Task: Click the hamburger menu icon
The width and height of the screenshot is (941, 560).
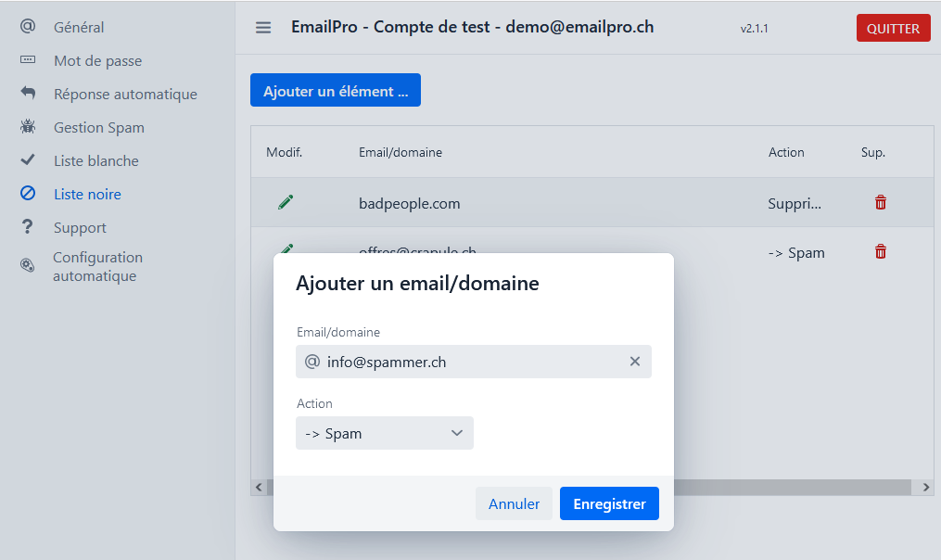Action: (263, 28)
